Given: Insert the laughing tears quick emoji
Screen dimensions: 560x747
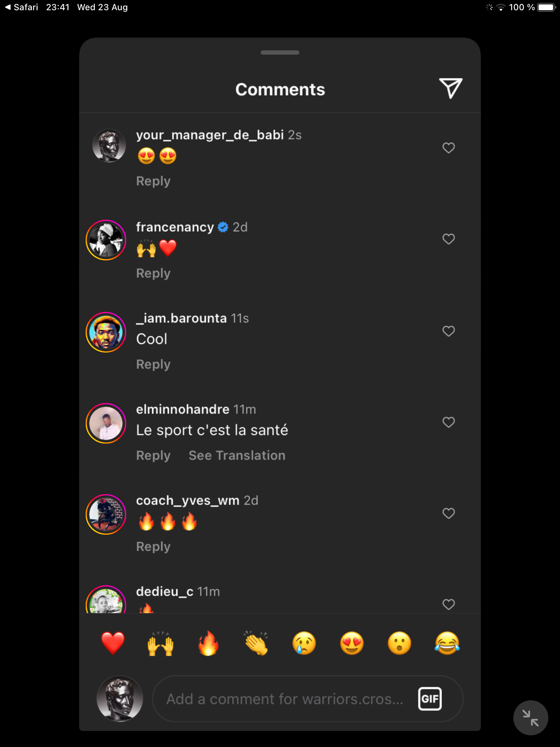Looking at the screenshot, I should pos(447,643).
